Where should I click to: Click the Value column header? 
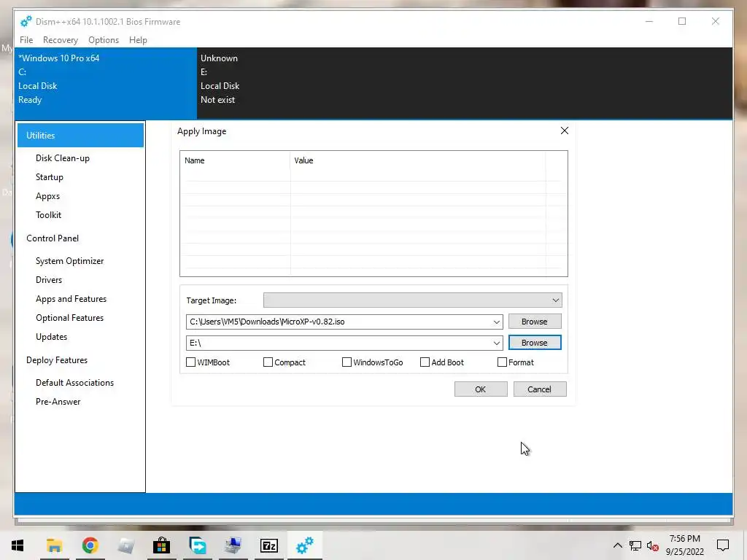pos(418,160)
